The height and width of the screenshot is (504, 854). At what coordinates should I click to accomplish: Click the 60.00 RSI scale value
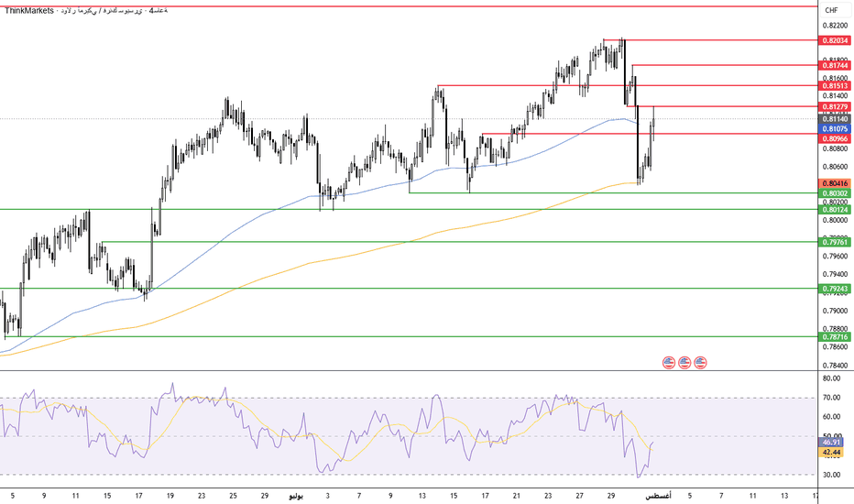(831, 417)
